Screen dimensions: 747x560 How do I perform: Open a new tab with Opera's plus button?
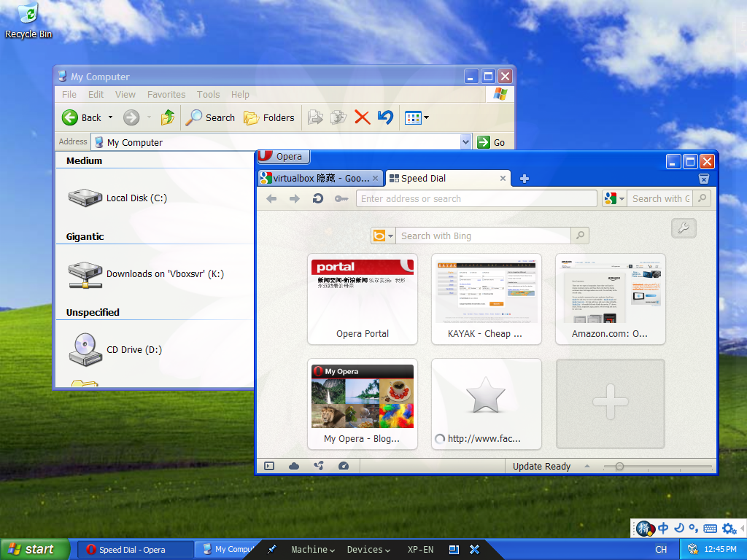[524, 179]
